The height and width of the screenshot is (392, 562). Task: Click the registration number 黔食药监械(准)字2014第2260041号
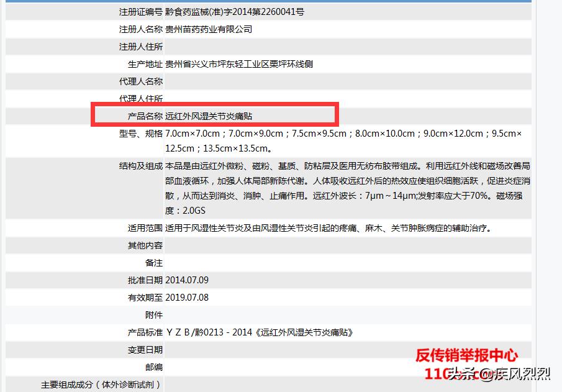pos(234,12)
